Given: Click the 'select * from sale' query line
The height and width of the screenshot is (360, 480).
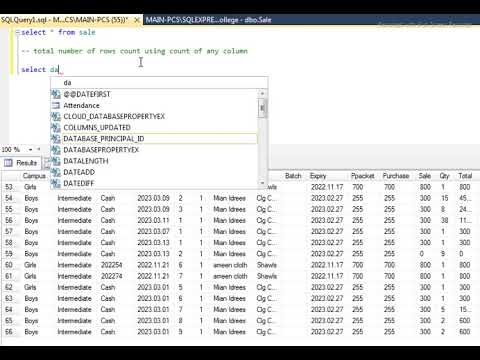Looking at the screenshot, I should coord(59,32).
